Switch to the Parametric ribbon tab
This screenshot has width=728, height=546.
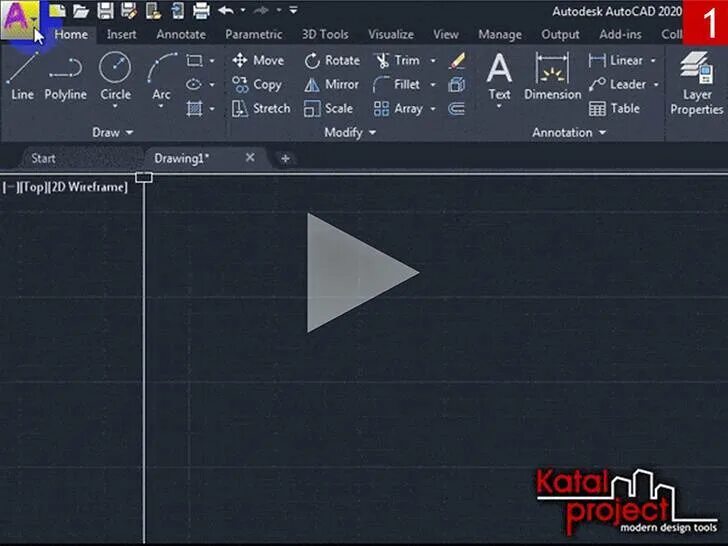[x=254, y=34]
